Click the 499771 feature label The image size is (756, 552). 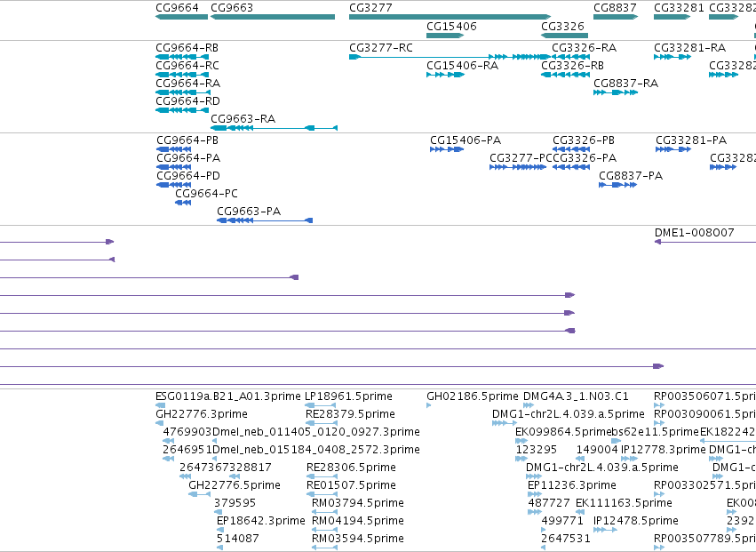point(562,522)
